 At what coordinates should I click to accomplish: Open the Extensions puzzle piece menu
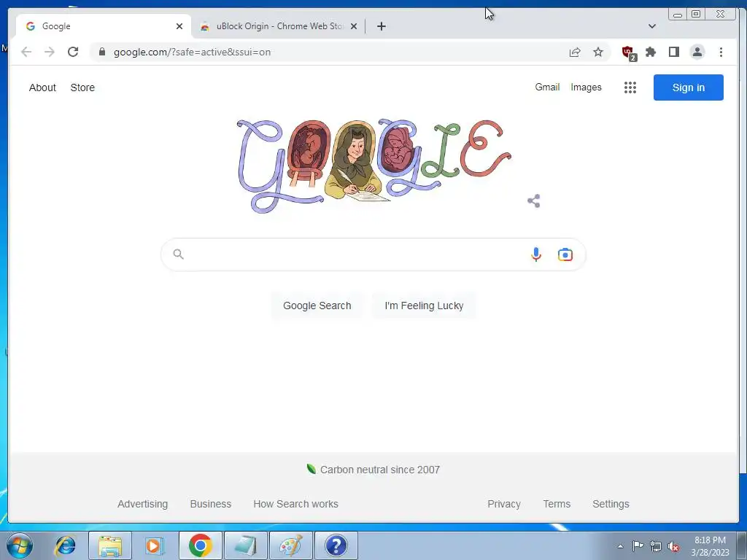point(651,52)
